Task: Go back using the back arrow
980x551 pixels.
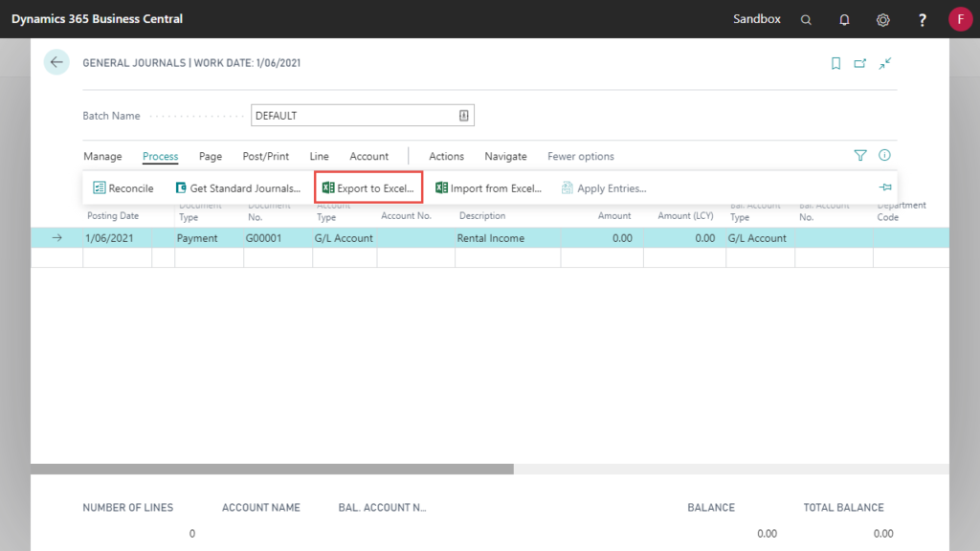Action: coord(56,61)
